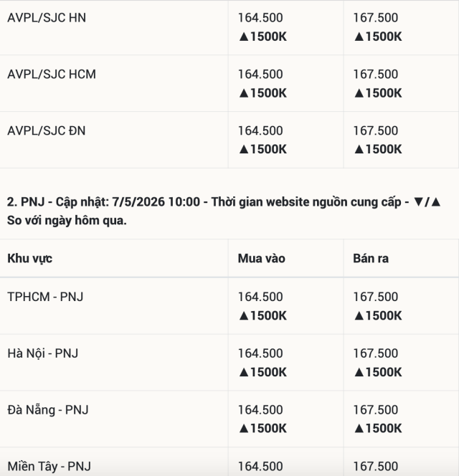Click up-arrow change in AVPL/SJC ĐN sell column
459x476 pixels.
point(377,149)
